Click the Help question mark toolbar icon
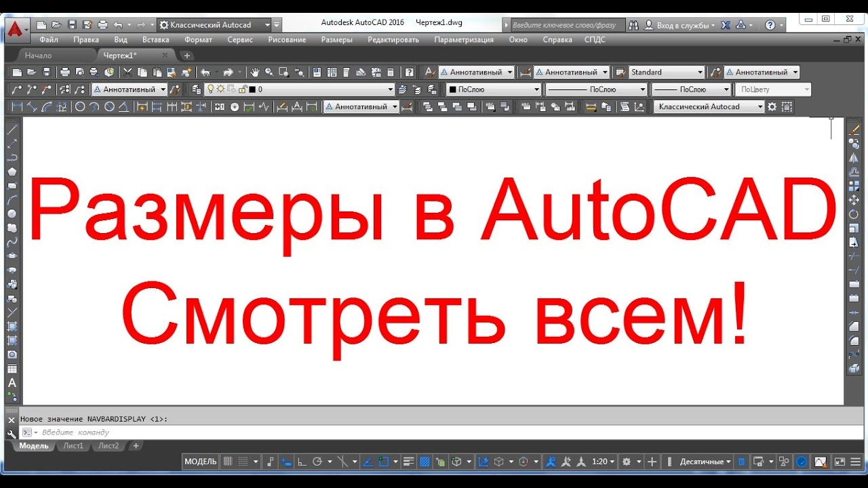The width and height of the screenshot is (868, 488). tap(410, 72)
